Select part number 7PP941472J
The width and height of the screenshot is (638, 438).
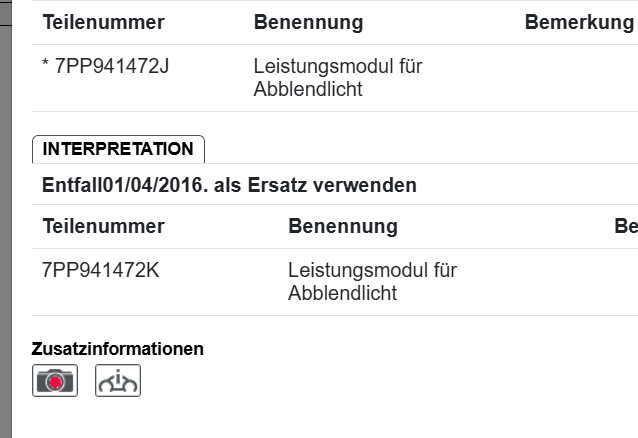click(113, 67)
